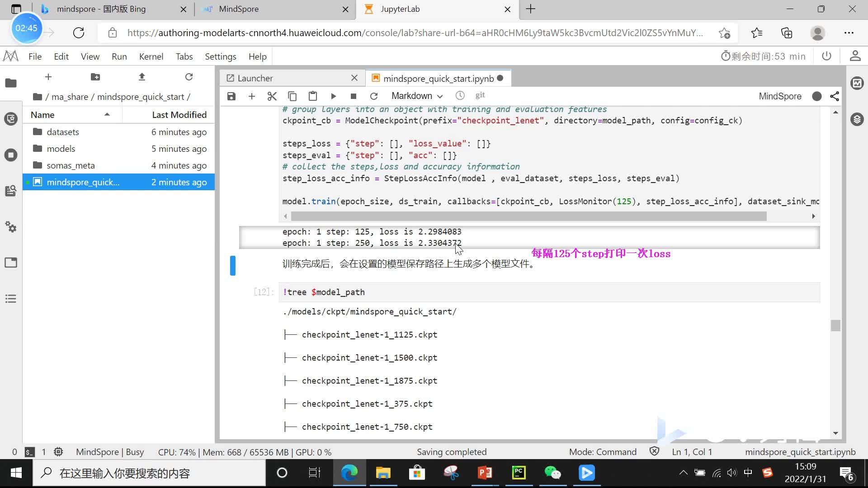The image size is (868, 488).
Task: Run the selected cell with the play icon
Action: point(333,96)
